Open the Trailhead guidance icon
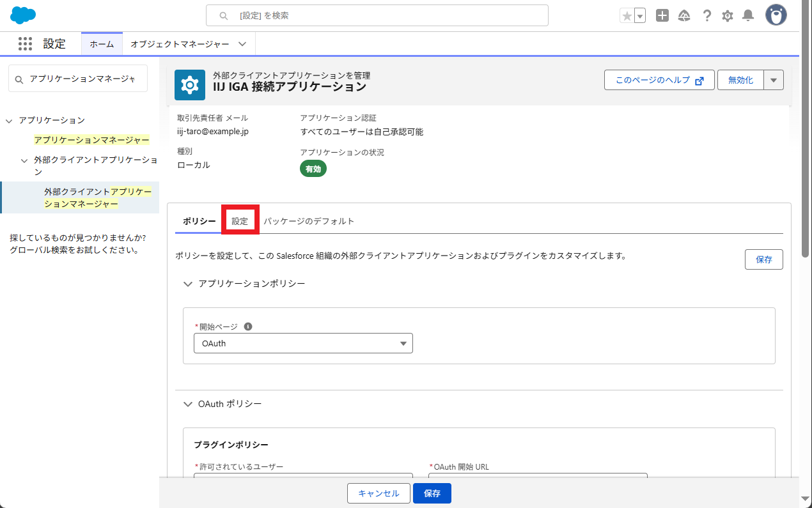Screen dimensions: 812x508 point(684,16)
